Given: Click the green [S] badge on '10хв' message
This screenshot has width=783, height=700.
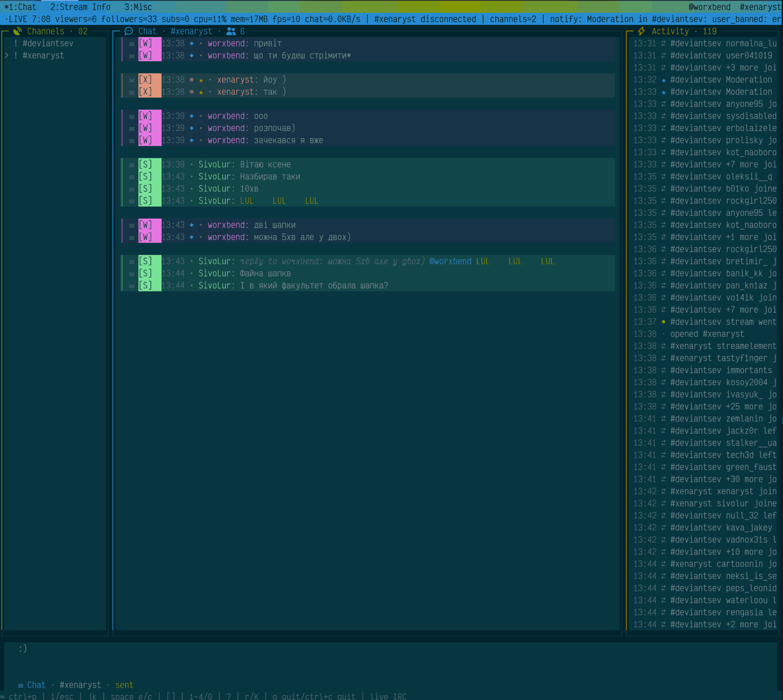Looking at the screenshot, I should (x=149, y=189).
